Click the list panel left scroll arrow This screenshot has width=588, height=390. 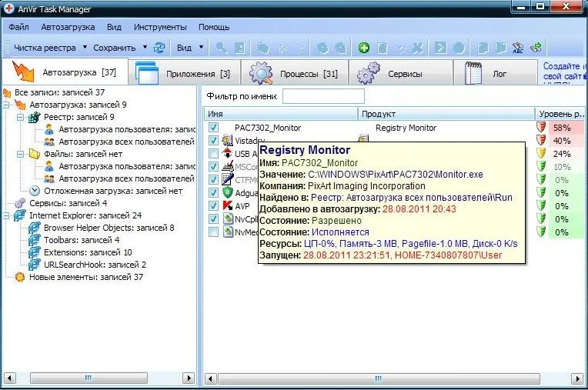[x=210, y=378]
